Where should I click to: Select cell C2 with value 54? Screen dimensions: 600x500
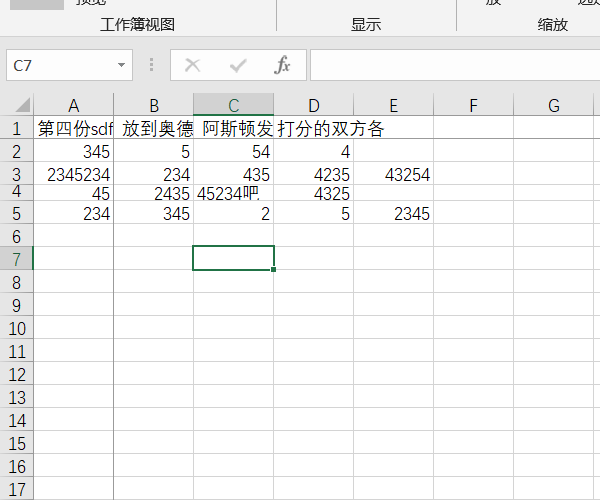[233, 151]
